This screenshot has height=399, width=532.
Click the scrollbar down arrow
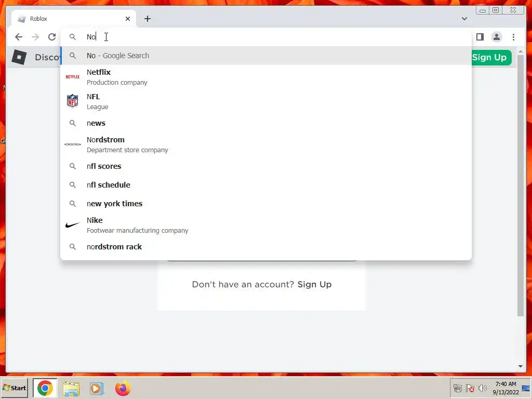pyautogui.click(x=521, y=366)
